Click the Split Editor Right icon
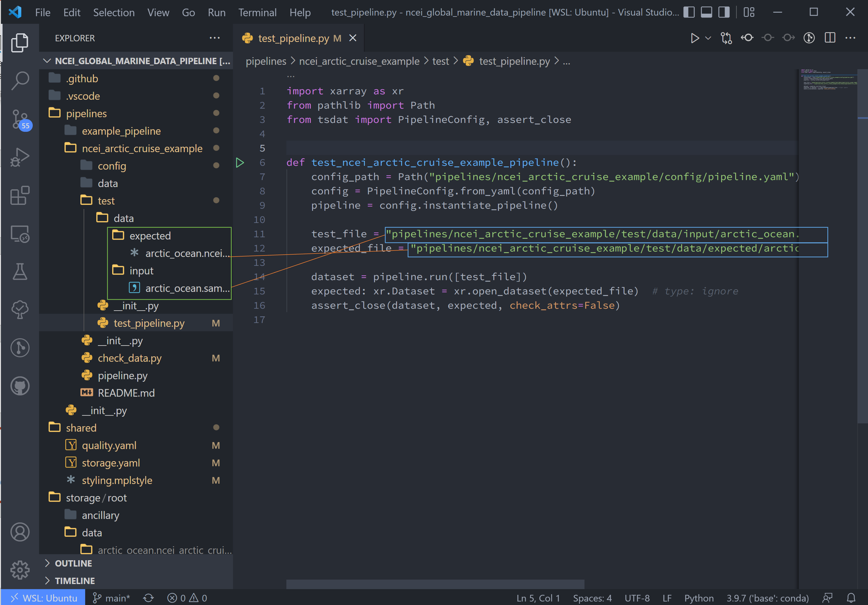Image resolution: width=868 pixels, height=605 pixels. click(830, 38)
